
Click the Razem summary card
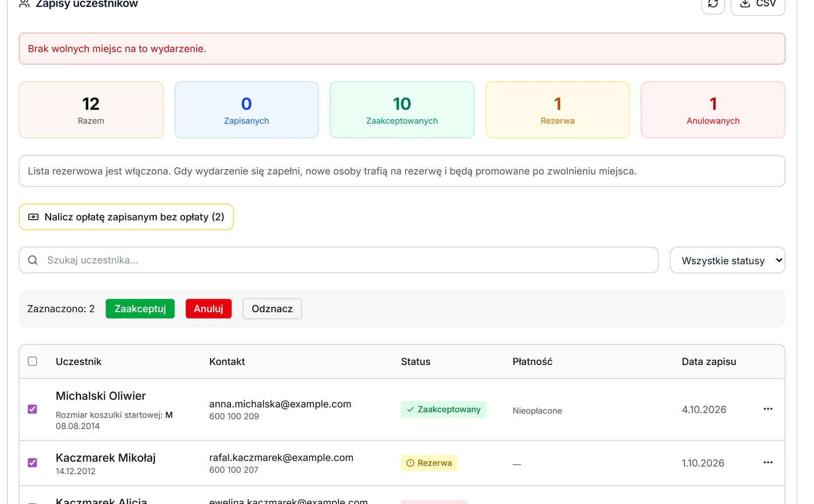(91, 110)
